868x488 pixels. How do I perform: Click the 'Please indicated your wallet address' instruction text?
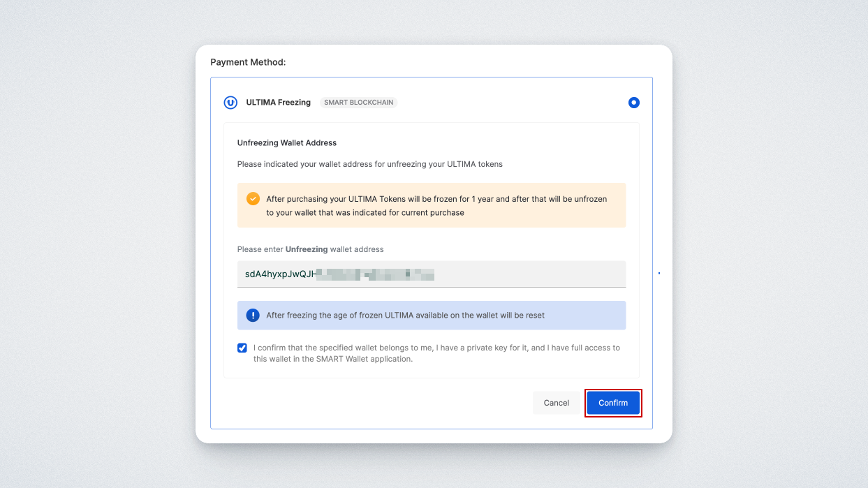point(369,165)
